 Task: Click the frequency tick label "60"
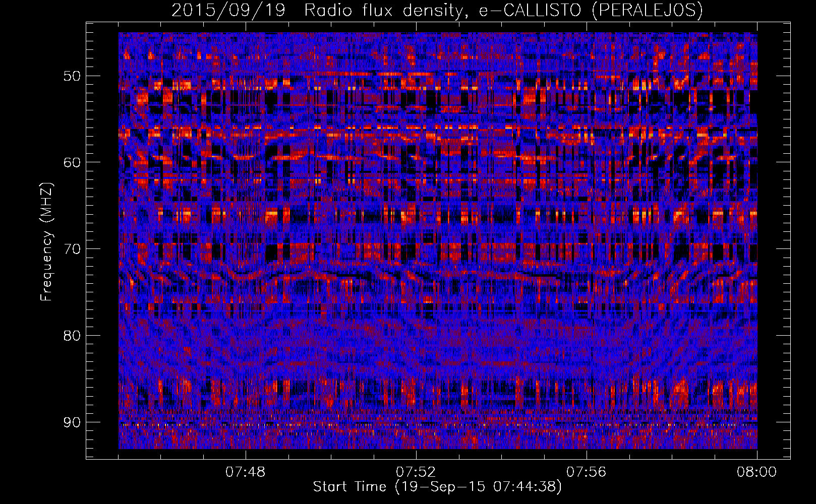72,162
